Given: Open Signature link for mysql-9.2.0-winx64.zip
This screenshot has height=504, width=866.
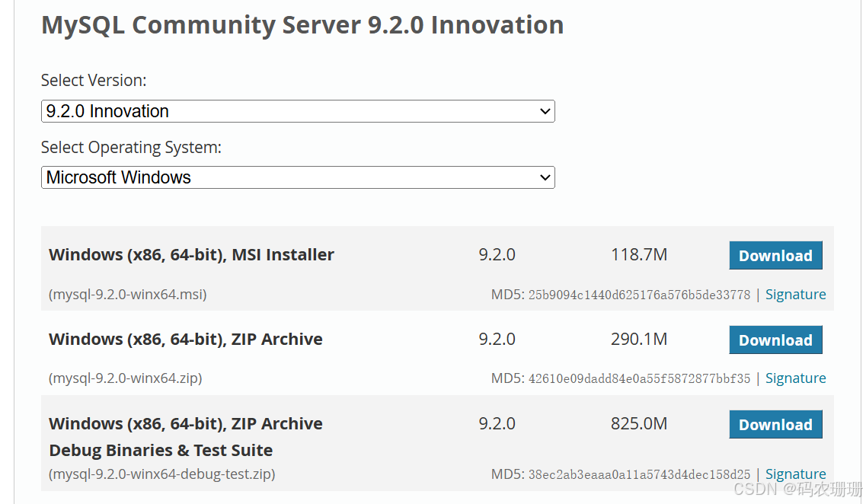Looking at the screenshot, I should (795, 378).
